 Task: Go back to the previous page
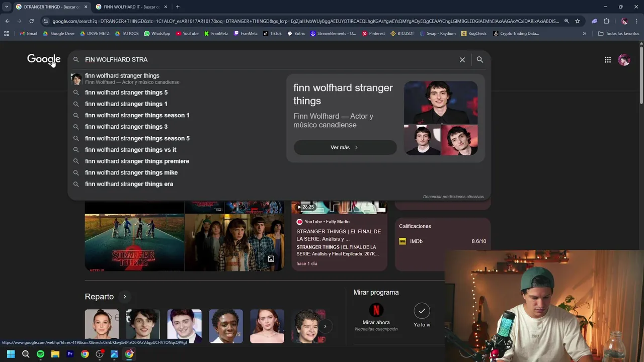pyautogui.click(x=7, y=21)
